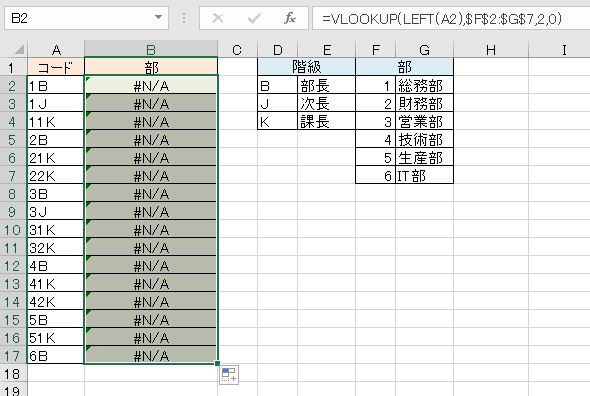Click the VLOOKUP formula text in formula bar
Screen dimensions: 590x396
click(x=442, y=18)
